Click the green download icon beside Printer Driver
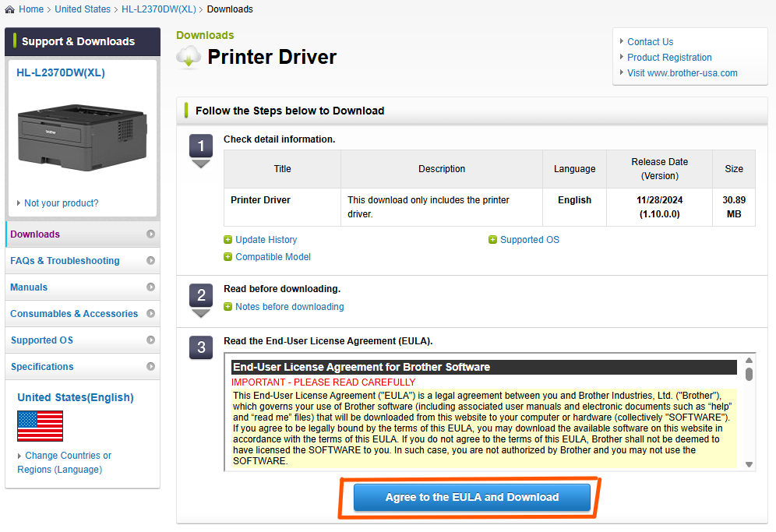This screenshot has height=532, width=776. click(x=187, y=57)
